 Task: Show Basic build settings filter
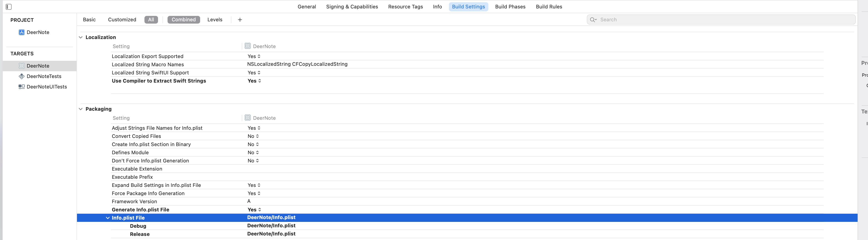[89, 20]
